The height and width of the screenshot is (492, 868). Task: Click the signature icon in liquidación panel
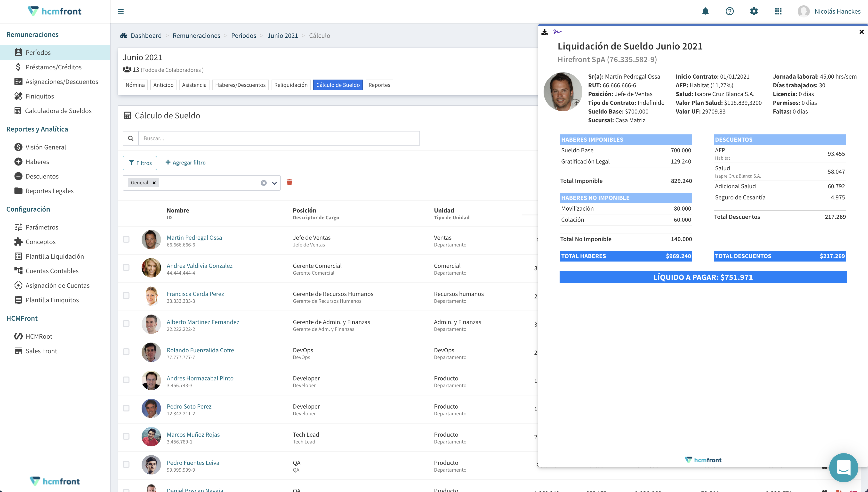(x=557, y=32)
